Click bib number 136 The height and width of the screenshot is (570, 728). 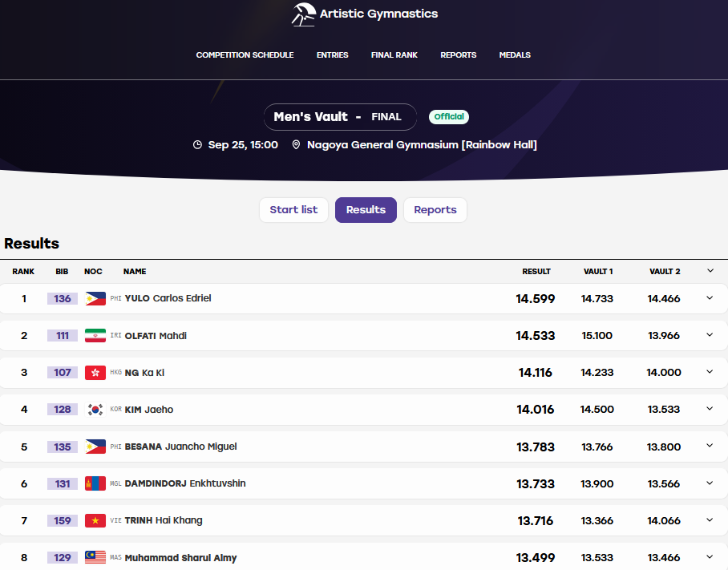click(x=63, y=298)
